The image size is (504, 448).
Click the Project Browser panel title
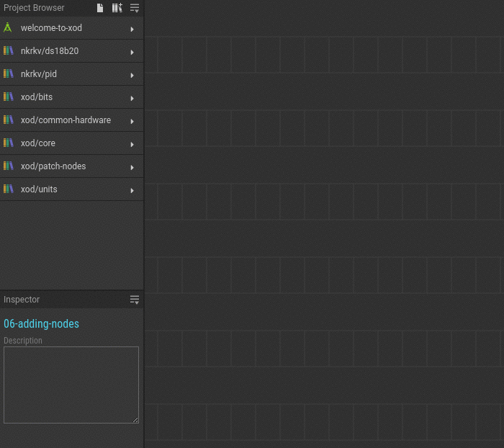34,8
